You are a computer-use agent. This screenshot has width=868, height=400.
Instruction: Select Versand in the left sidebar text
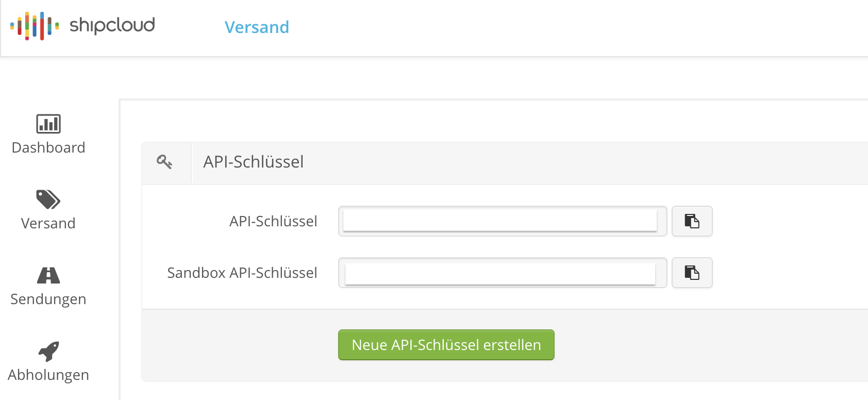48,223
